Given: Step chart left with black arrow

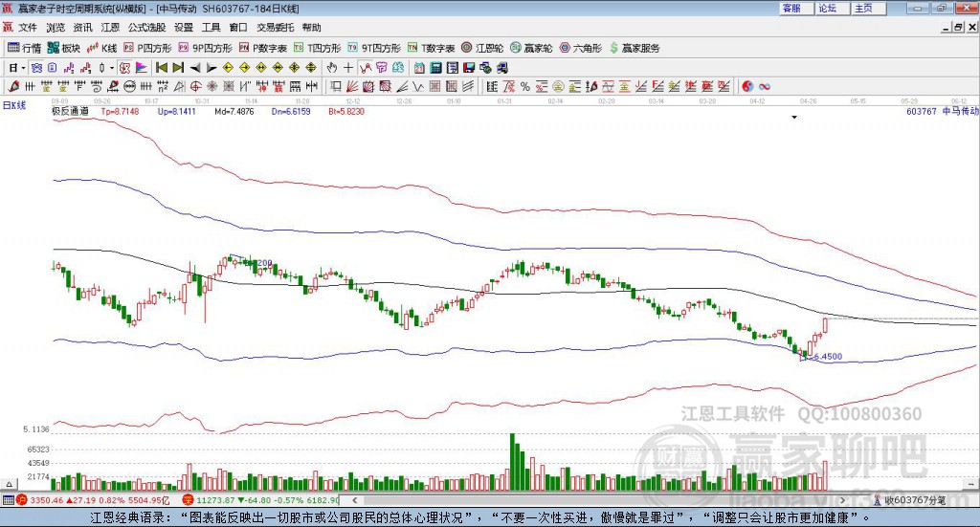Looking at the screenshot, I should point(195,68).
